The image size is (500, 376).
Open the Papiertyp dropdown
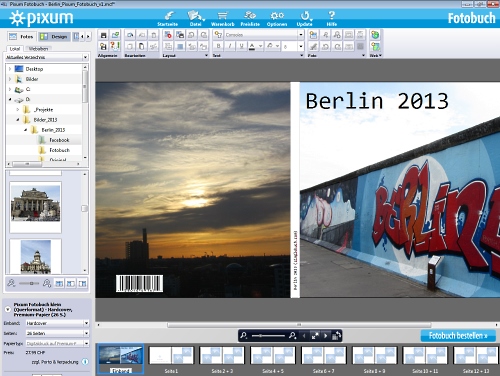(x=57, y=343)
